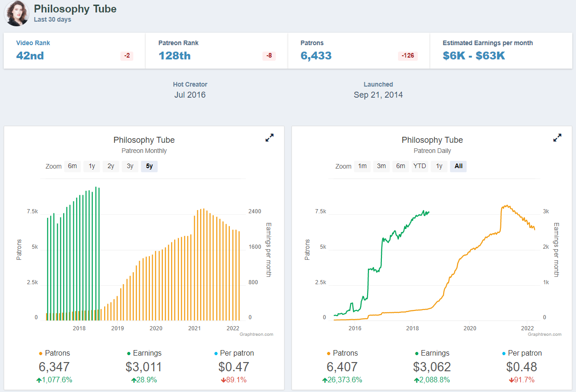Click the $0.48 per patron figure
Image resolution: width=576 pixels, height=392 pixels.
522,367
